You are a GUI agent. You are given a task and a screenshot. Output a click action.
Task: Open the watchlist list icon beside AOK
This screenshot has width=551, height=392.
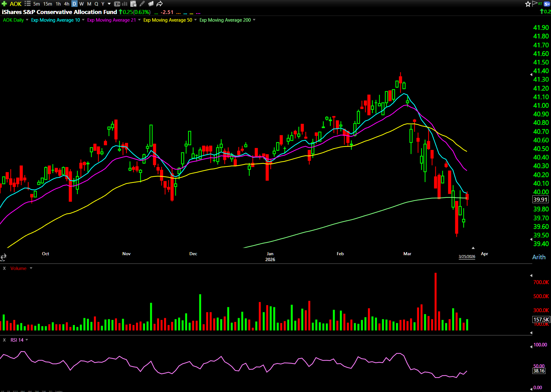tap(27, 4)
